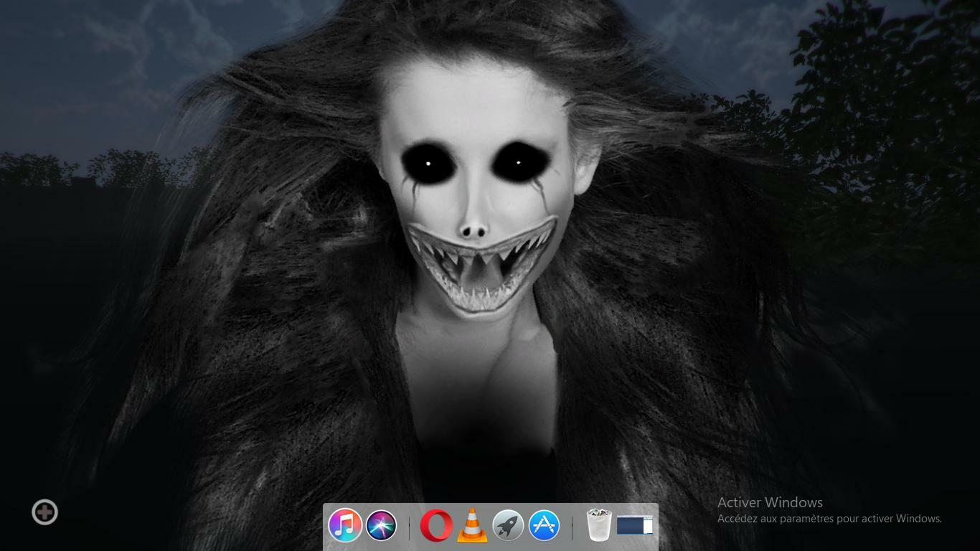
Task: Open the full Trash bin
Action: point(598,525)
